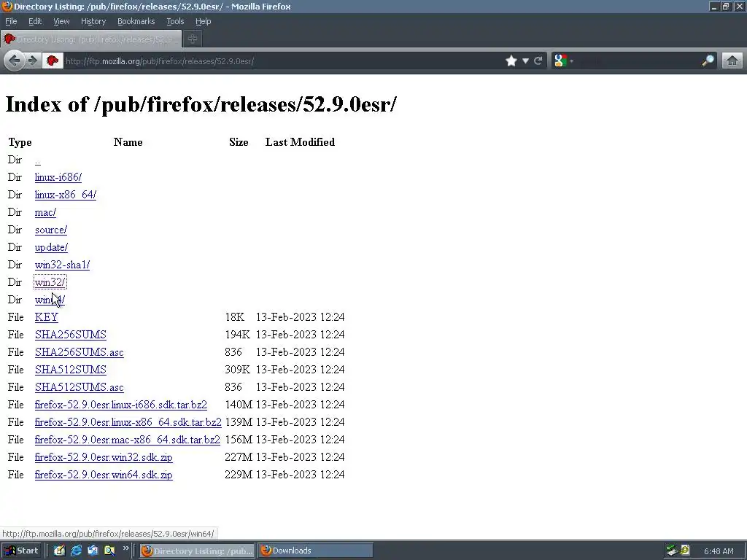Click the network tray icon
The image size is (747, 560).
click(x=672, y=551)
